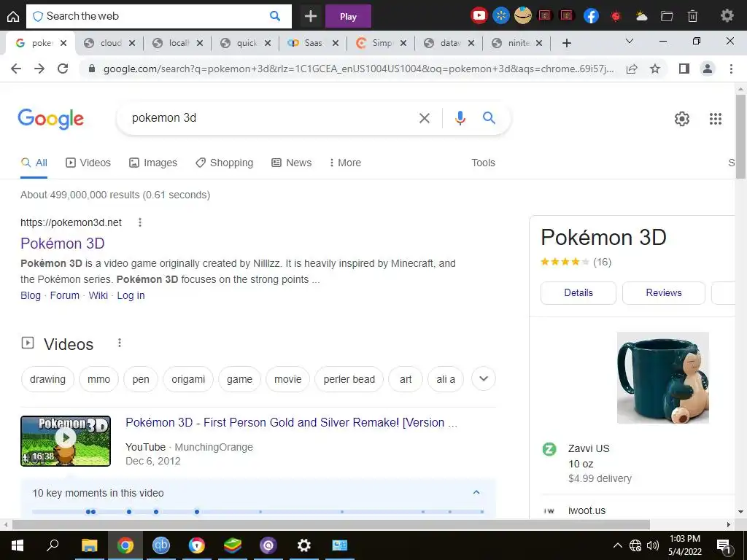Viewport: 747px width, 560px height.
Task: Open the Wiki sitelink
Action: (x=98, y=295)
